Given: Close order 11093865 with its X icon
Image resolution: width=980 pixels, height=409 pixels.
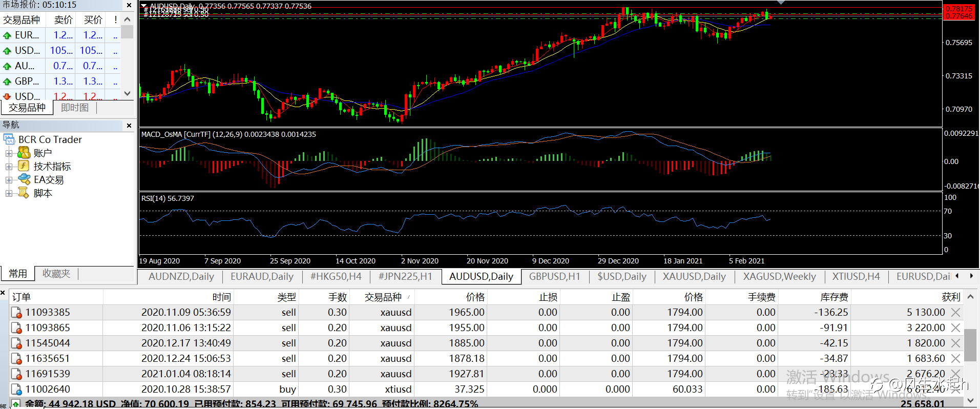Looking at the screenshot, I should pyautogui.click(x=955, y=328).
